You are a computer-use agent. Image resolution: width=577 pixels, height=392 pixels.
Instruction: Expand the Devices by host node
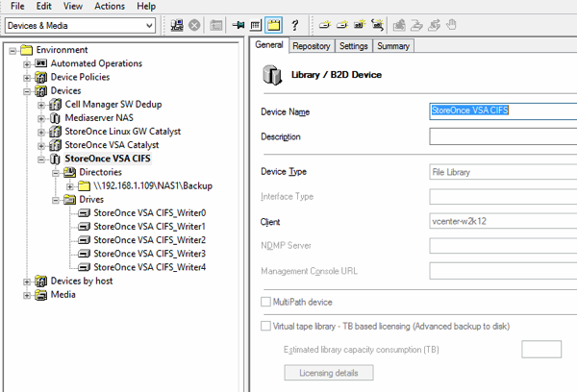tap(27, 282)
